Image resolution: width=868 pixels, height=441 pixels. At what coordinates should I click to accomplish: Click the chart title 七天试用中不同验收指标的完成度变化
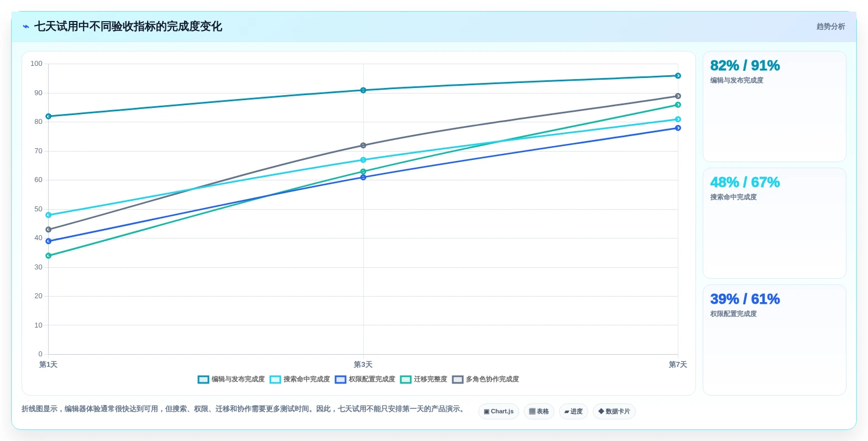[128, 27]
